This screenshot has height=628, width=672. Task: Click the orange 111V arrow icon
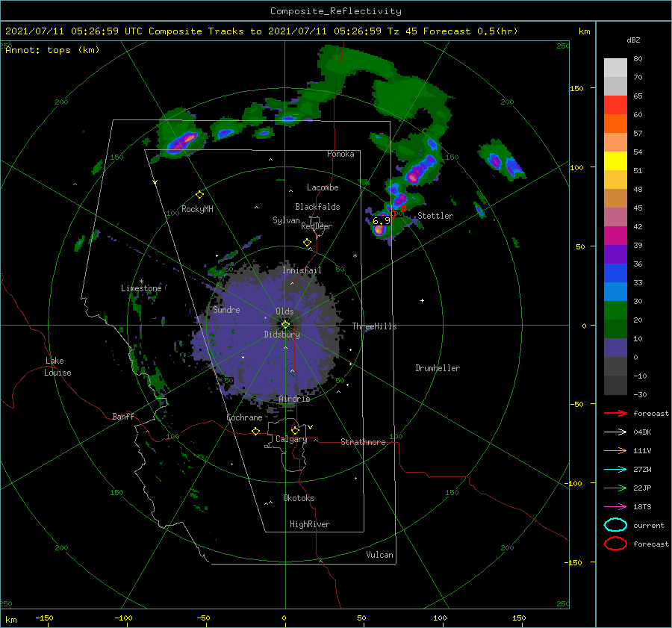(615, 450)
